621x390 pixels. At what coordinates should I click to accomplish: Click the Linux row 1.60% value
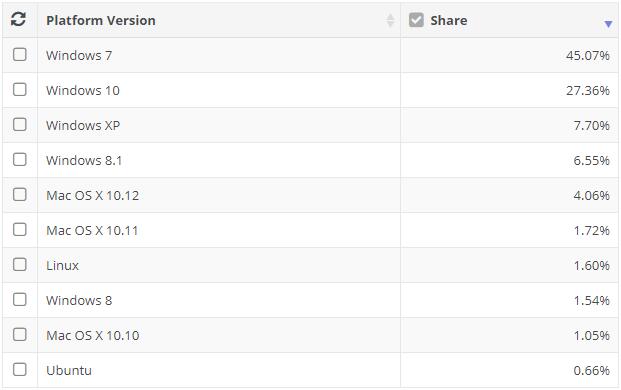592,266
